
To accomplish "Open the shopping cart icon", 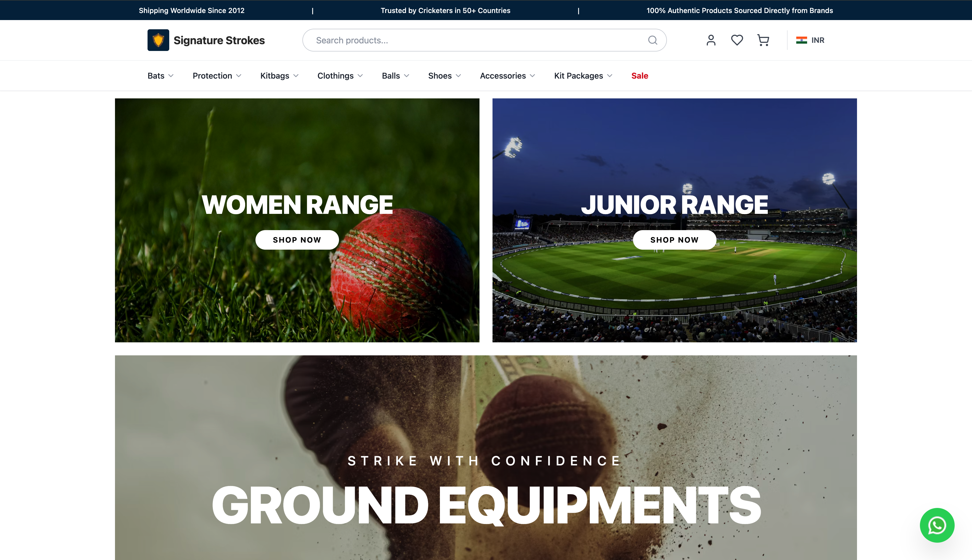I will click(x=763, y=40).
